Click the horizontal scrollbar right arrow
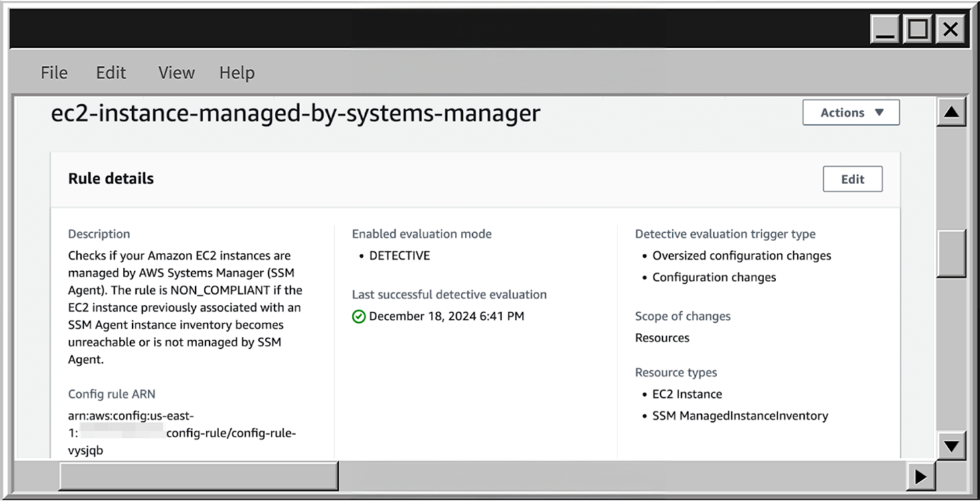 [921, 476]
